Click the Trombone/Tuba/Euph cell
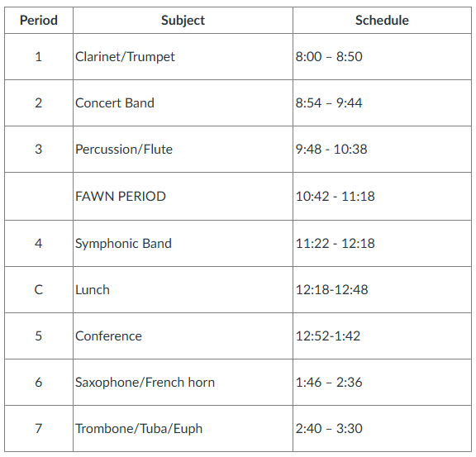Viewport: 476px width, 457px height. tap(183, 428)
